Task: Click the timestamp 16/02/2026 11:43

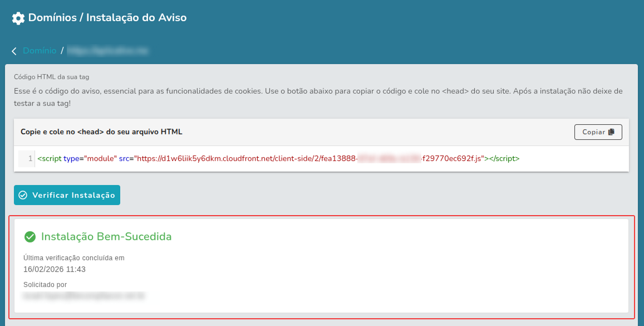Action: tap(55, 268)
